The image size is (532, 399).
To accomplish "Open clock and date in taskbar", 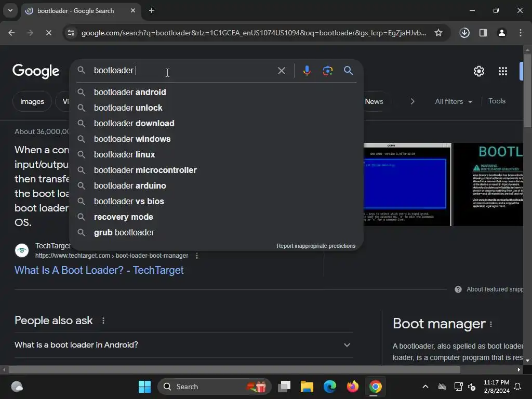I will tap(496, 387).
